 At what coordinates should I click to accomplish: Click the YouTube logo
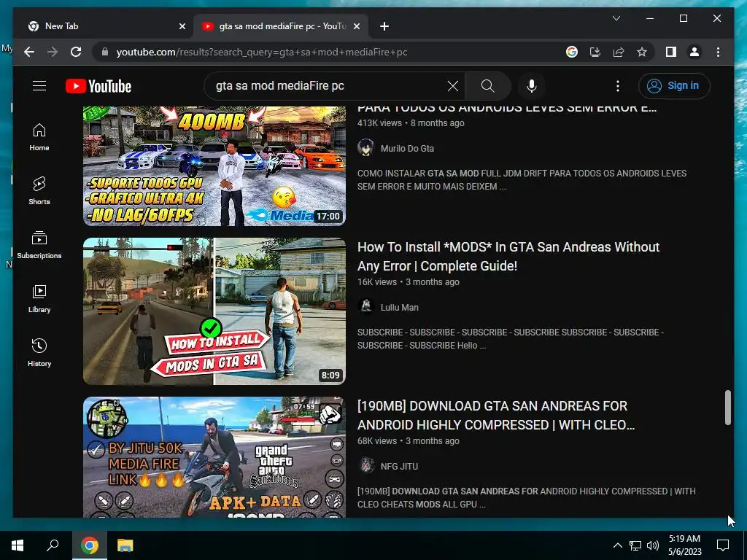point(98,86)
